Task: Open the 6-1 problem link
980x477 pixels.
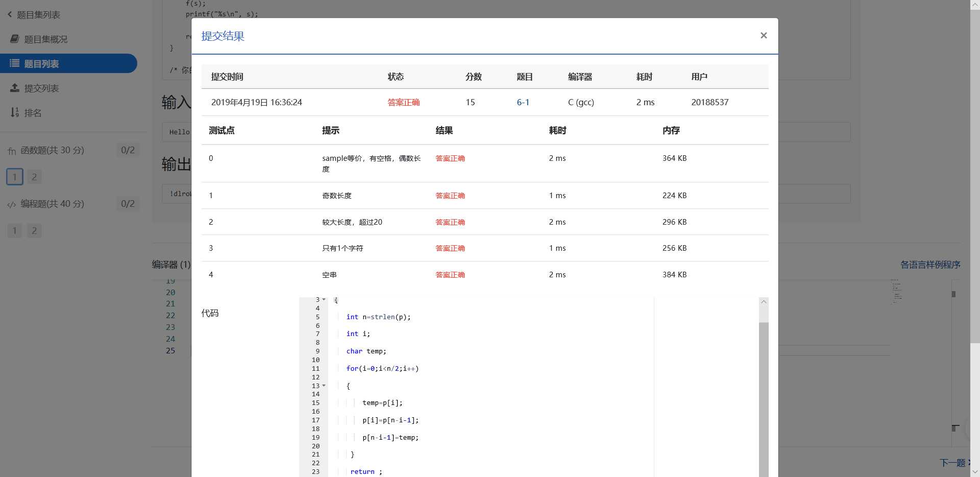Action: tap(523, 102)
